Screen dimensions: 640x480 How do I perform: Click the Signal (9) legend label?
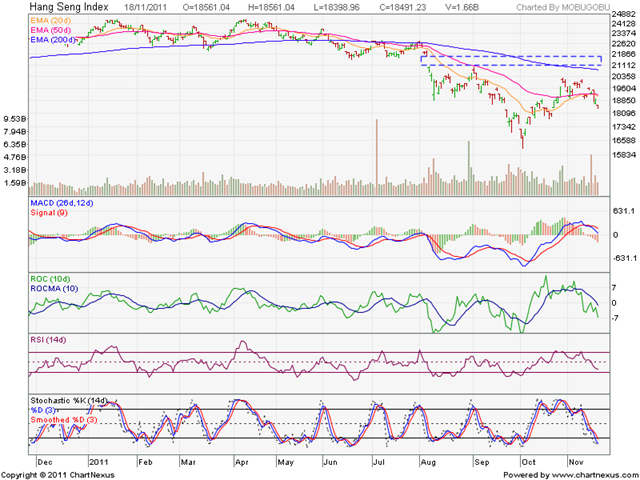49,213
